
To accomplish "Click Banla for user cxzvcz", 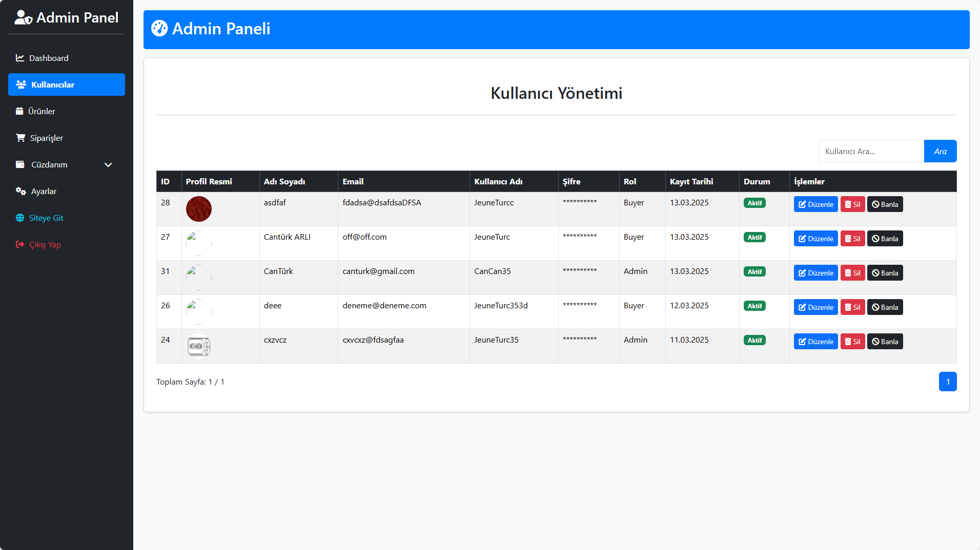I will 885,342.
